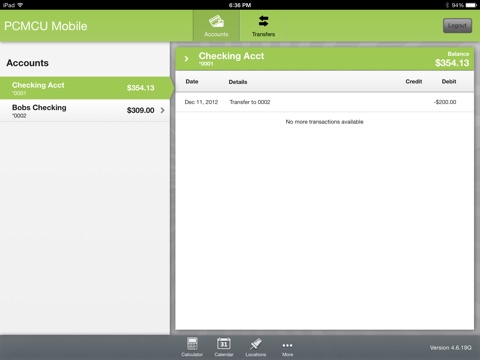This screenshot has width=480, height=360.
Task: Tap the Accounts heading in sidebar
Action: click(27, 63)
